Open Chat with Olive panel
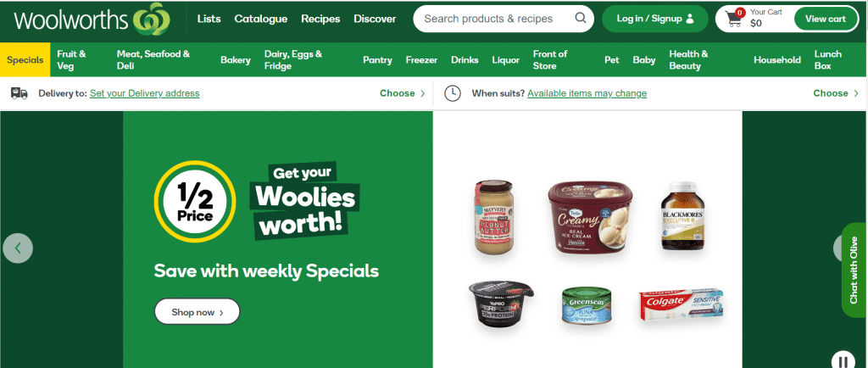Viewport: 868px width, 368px height. pyautogui.click(x=854, y=270)
